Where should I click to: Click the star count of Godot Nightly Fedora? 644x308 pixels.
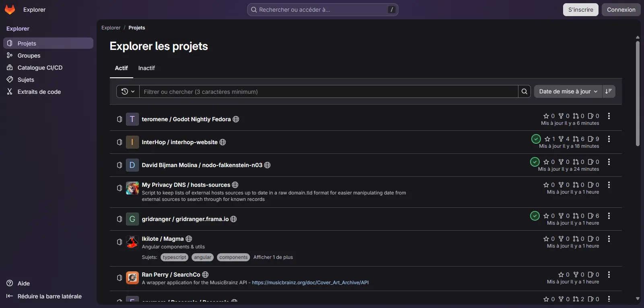(549, 116)
